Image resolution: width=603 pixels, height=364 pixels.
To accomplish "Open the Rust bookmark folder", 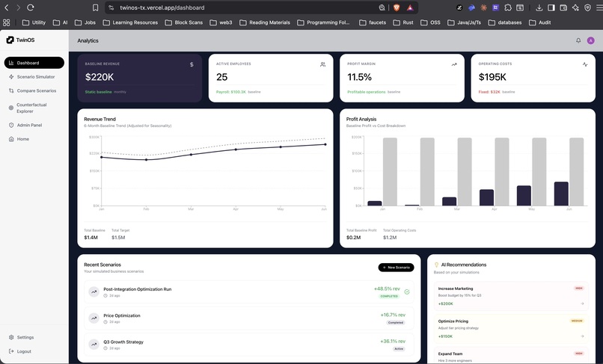I will pos(403,22).
